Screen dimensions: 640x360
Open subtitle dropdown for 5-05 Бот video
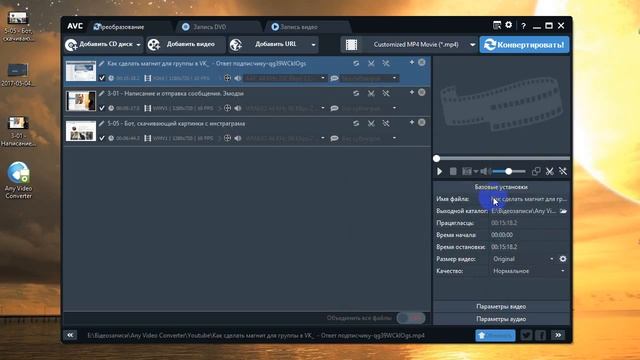[x=394, y=138]
